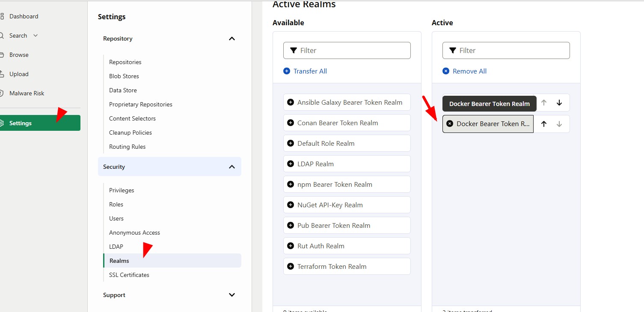The image size is (644, 312).
Task: Open Anonymous Access settings
Action: (x=134, y=233)
